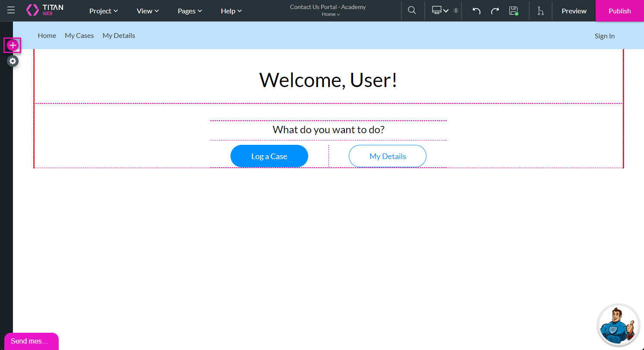Click the pink add element plus button
644x350 pixels.
click(13, 45)
